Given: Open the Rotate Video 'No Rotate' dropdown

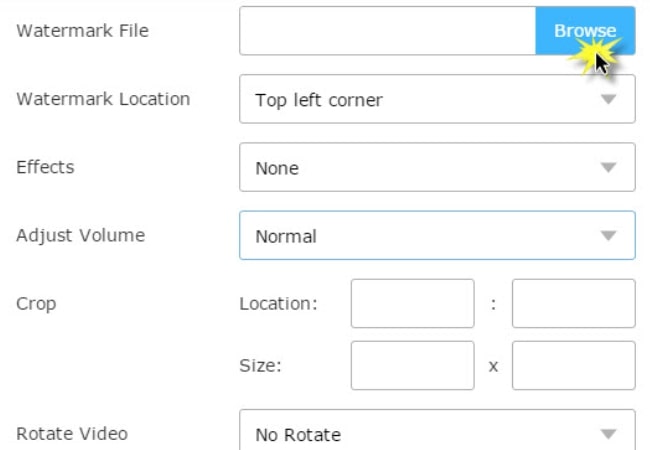Looking at the screenshot, I should click(x=437, y=430).
